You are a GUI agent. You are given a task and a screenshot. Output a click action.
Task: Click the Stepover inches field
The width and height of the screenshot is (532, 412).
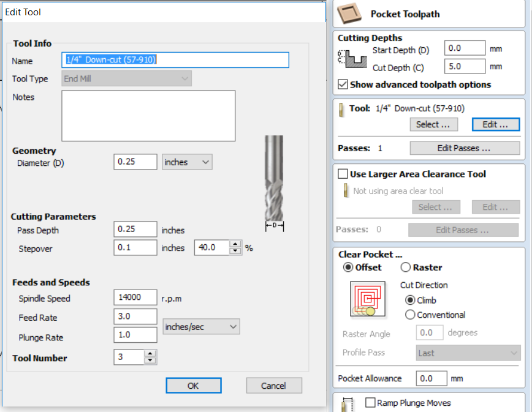(x=135, y=247)
